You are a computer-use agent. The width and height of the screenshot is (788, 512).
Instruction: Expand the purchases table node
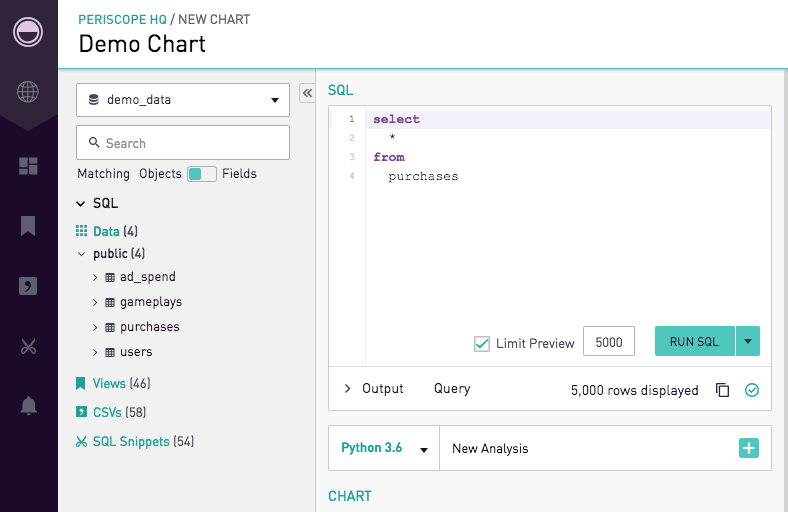[95, 328]
